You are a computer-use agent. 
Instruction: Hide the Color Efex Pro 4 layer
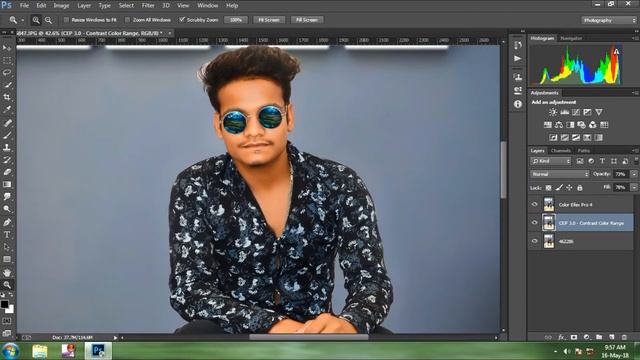(x=535, y=204)
